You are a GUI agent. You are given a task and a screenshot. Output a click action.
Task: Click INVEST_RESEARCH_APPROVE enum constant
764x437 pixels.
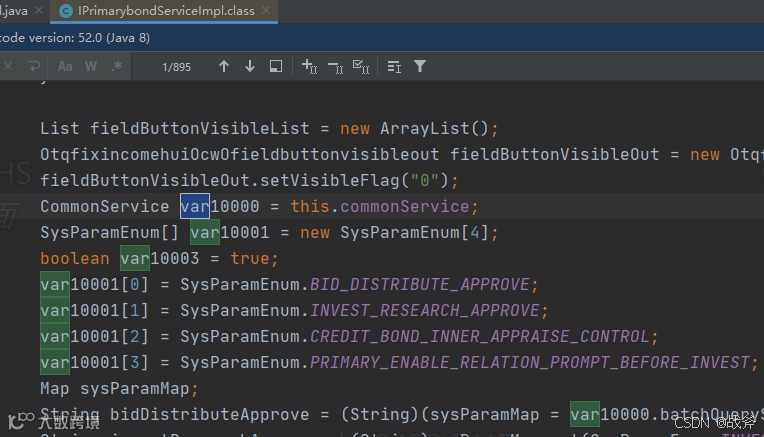(x=424, y=311)
